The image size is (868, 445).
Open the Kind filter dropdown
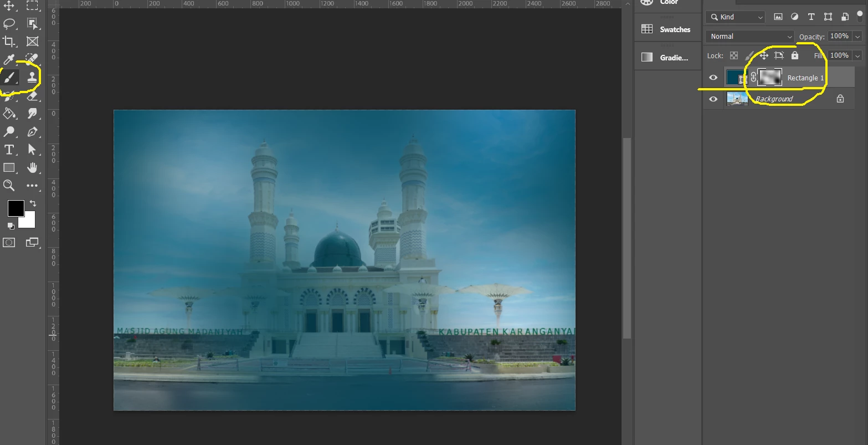[x=735, y=17]
